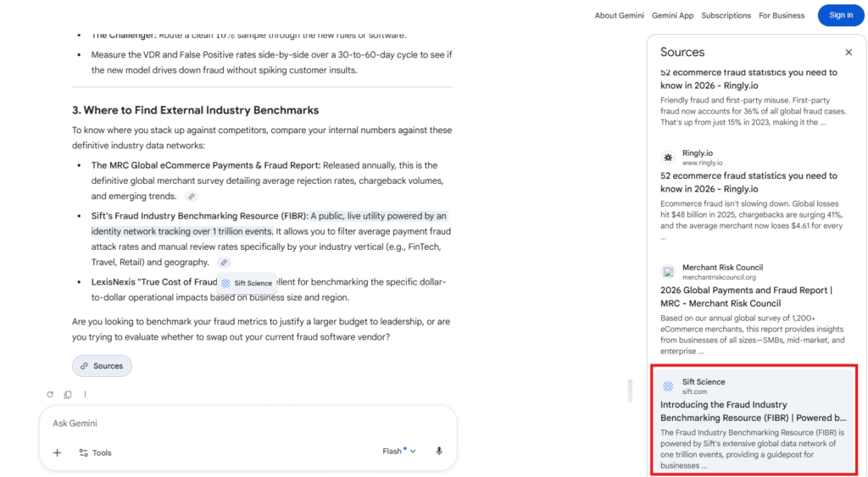This screenshot has height=477, width=868.
Task: Open the Tools menu
Action: [x=95, y=452]
